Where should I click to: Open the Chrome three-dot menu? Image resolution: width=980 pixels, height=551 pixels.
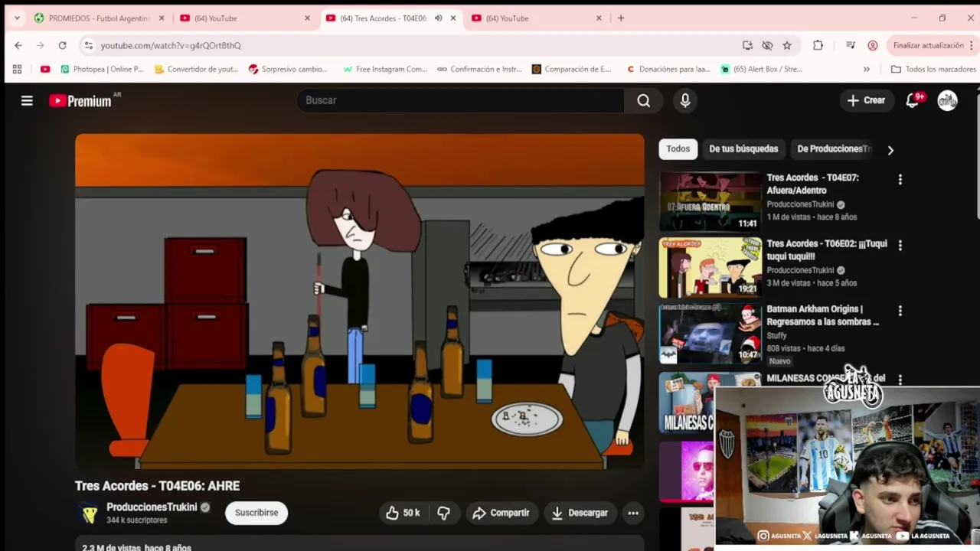[x=973, y=45]
